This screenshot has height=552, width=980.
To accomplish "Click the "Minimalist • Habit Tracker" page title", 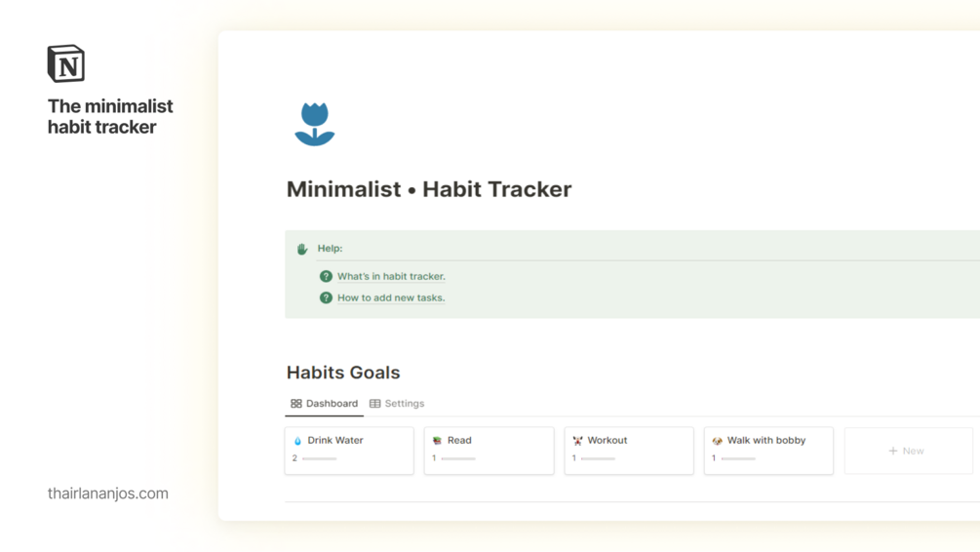I will 429,189.
